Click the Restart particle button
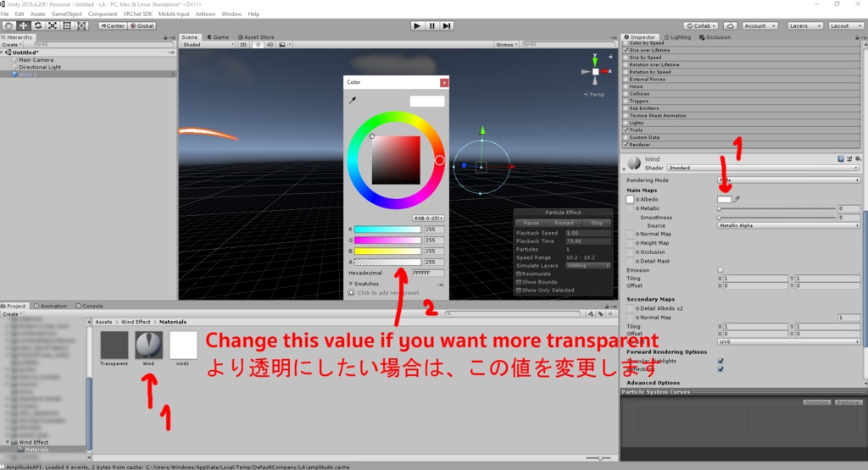 click(x=564, y=223)
